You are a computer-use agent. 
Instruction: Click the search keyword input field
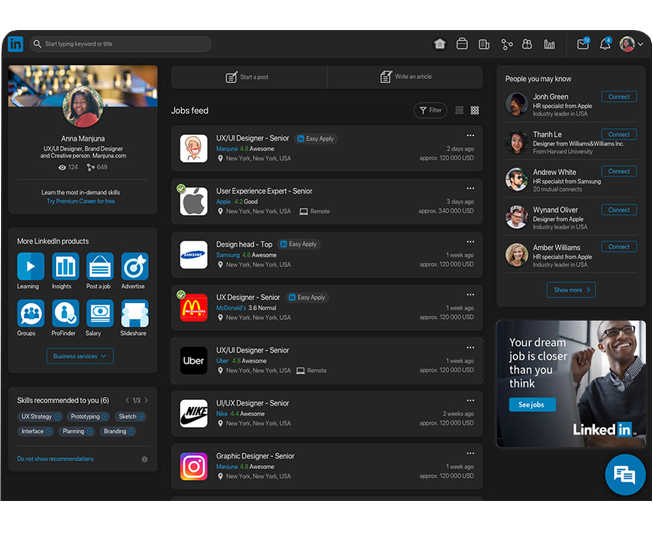pyautogui.click(x=120, y=44)
